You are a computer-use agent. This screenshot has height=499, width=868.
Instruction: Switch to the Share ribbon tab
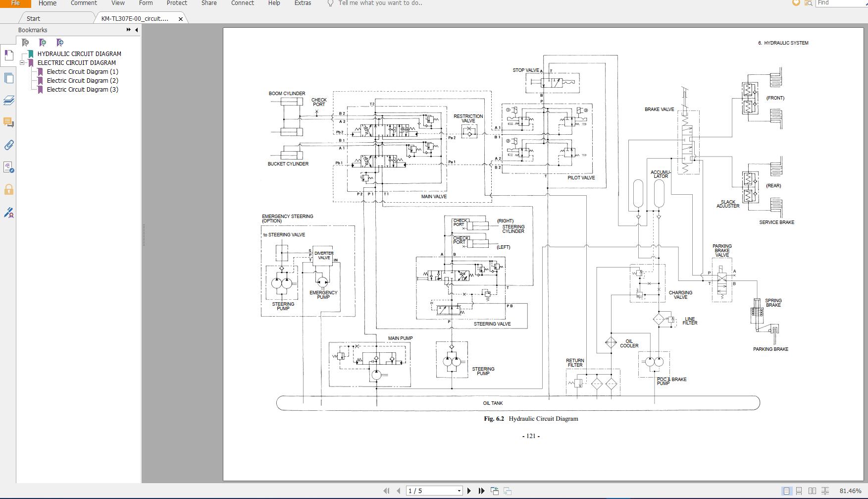209,3
